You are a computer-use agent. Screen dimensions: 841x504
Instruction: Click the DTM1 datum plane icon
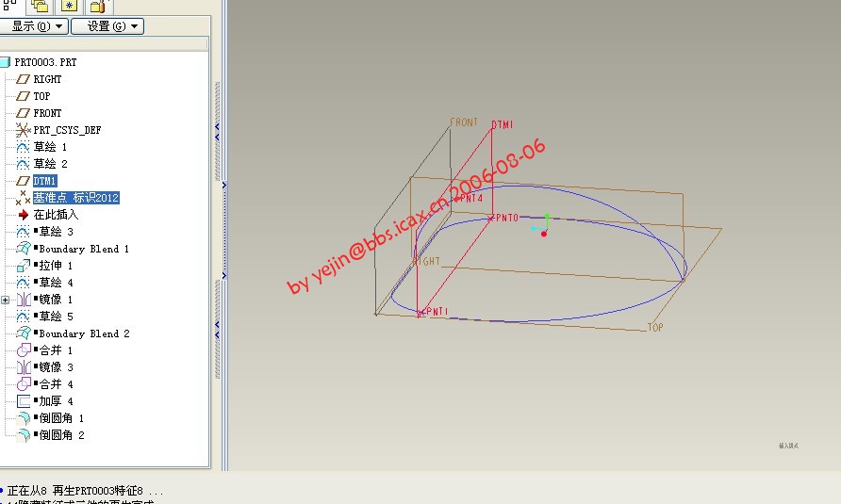tap(23, 181)
